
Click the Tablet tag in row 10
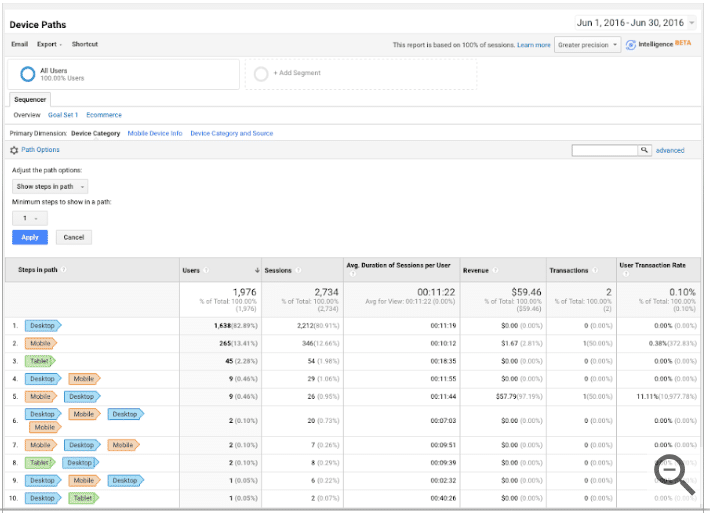pos(83,498)
